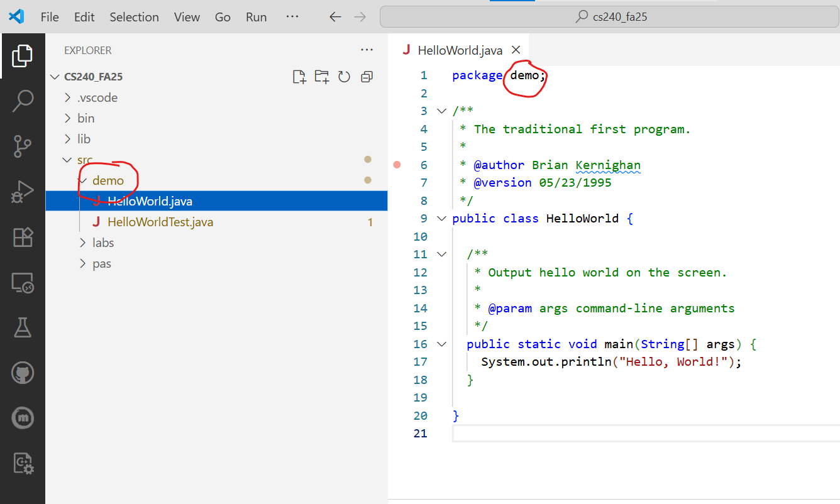Click line number 21 in the gutter
The height and width of the screenshot is (504, 840).
(x=421, y=434)
